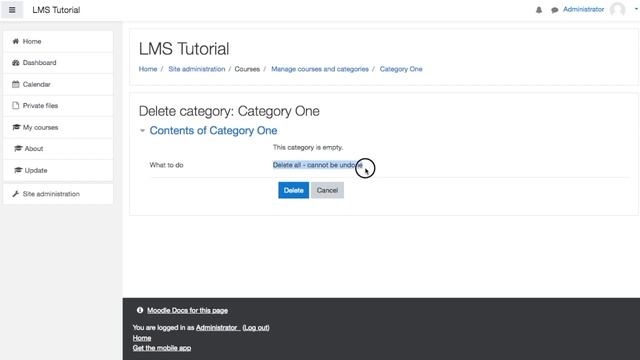Screen dimensions: 640x360
Task: Click the Home breadcrumb link
Action: pos(148,69)
